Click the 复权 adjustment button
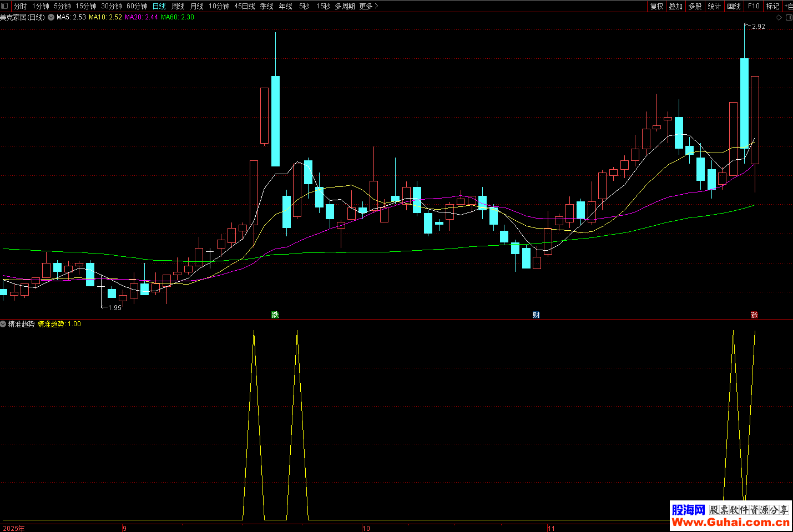This screenshot has width=793, height=532. pos(656,6)
